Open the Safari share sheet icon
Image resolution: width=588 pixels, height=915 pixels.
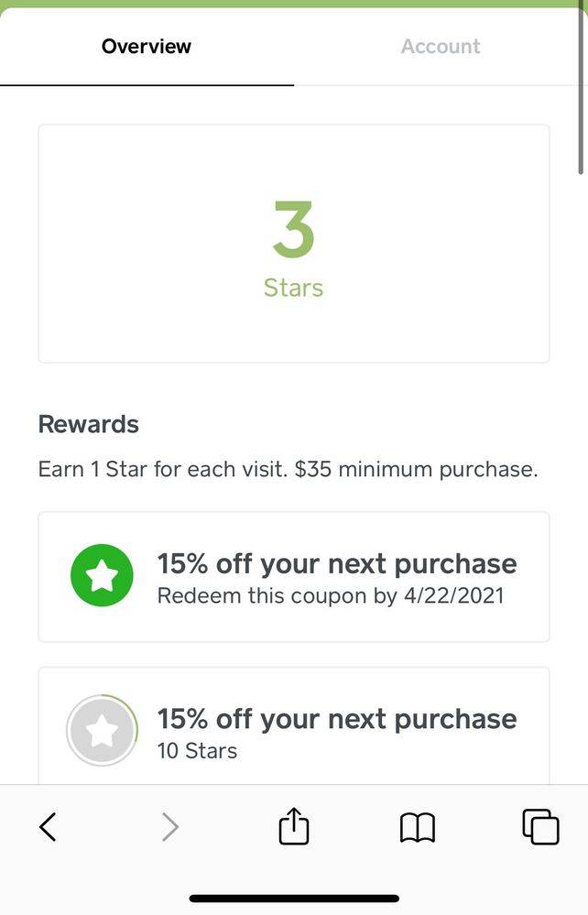tap(294, 826)
